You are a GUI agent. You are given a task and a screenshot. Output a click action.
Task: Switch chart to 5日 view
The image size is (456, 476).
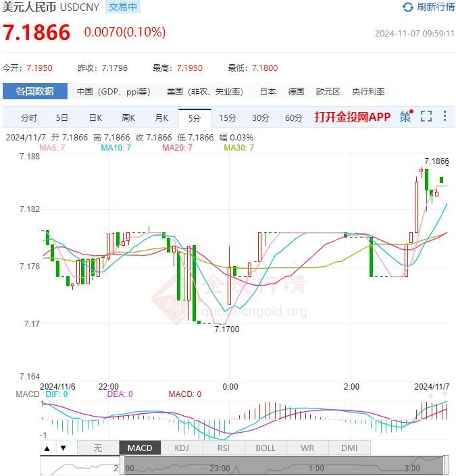62,117
